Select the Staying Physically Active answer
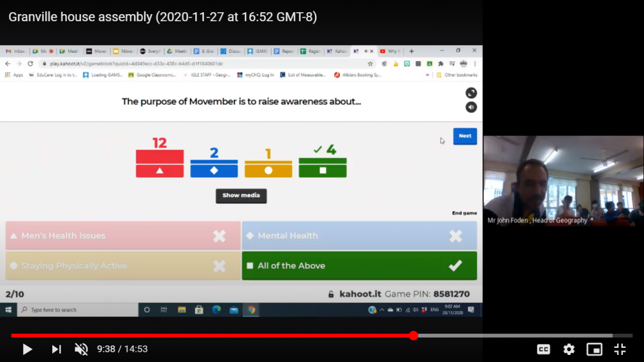This screenshot has width=644, height=362. tap(123, 266)
